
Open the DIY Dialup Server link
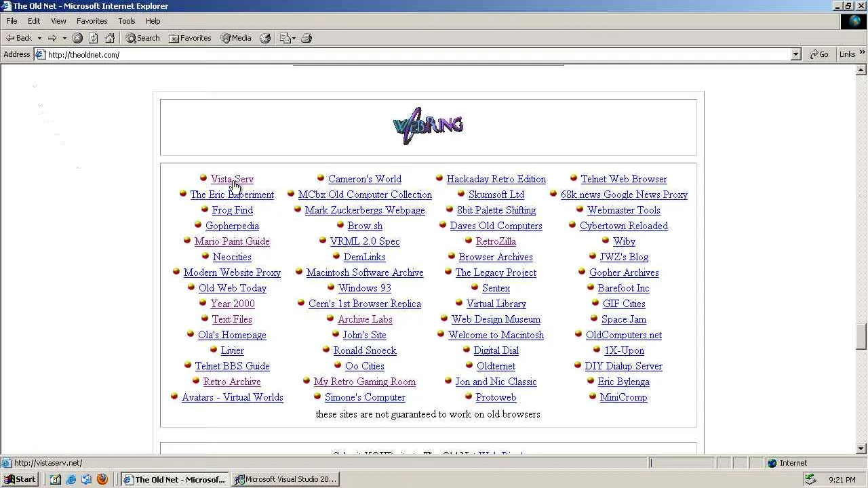click(x=624, y=366)
